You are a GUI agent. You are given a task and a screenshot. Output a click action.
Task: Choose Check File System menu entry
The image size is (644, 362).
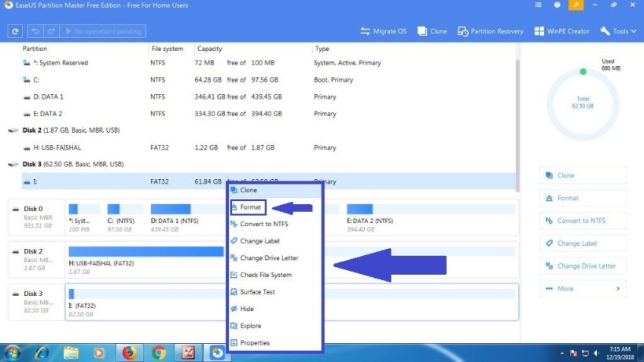274,275
